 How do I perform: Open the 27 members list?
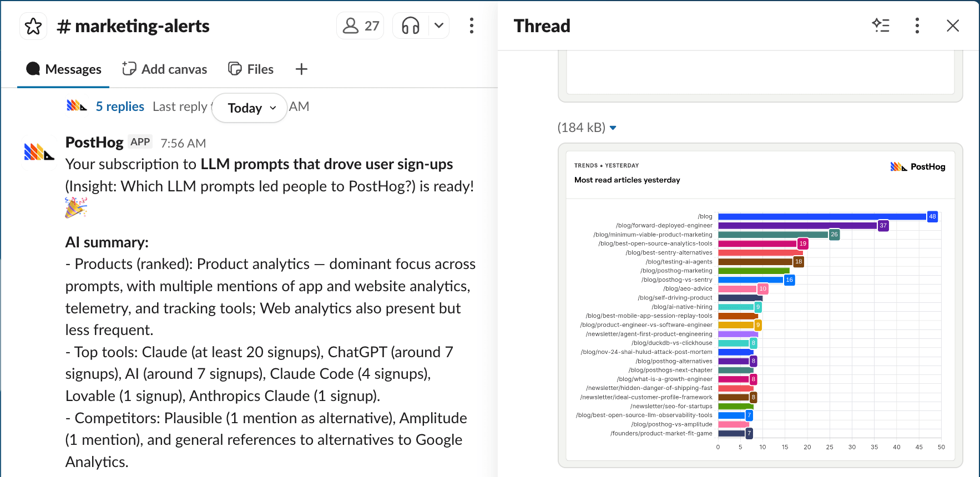[360, 26]
